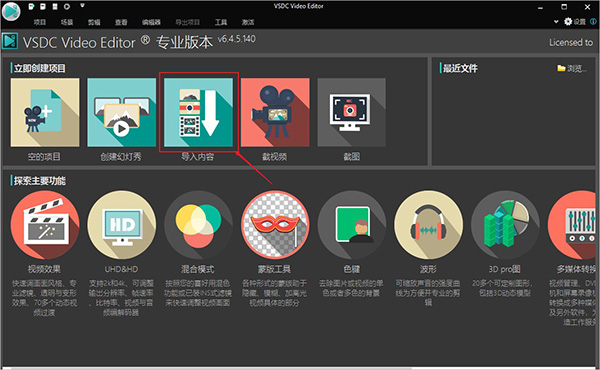Open the 剪辑 menu
The width and height of the screenshot is (600, 370).
pos(94,22)
